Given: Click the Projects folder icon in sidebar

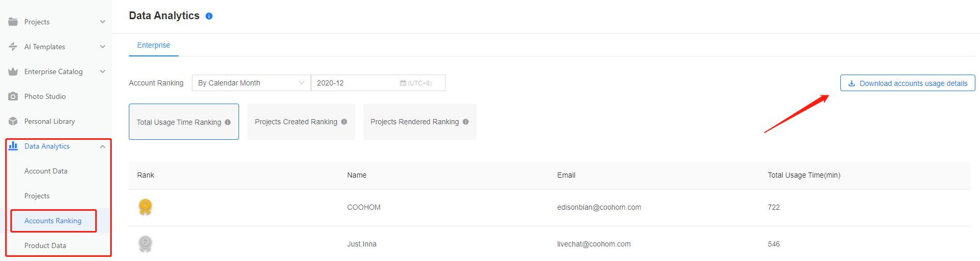Looking at the screenshot, I should point(13,22).
